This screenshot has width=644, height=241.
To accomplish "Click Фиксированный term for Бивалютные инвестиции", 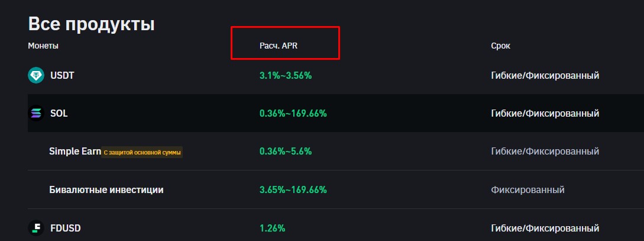I will click(528, 190).
